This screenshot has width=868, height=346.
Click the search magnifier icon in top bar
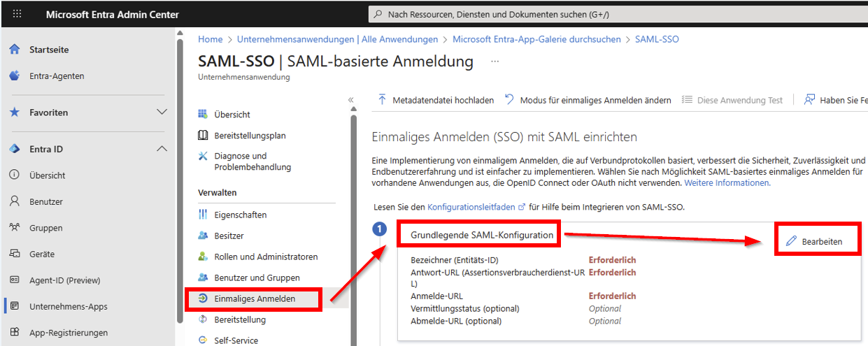(x=378, y=14)
